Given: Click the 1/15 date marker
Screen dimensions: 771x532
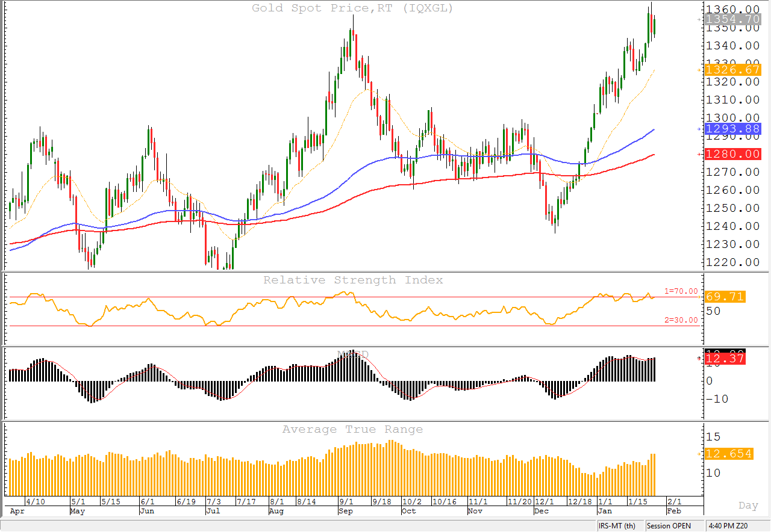Looking at the screenshot, I should (638, 501).
